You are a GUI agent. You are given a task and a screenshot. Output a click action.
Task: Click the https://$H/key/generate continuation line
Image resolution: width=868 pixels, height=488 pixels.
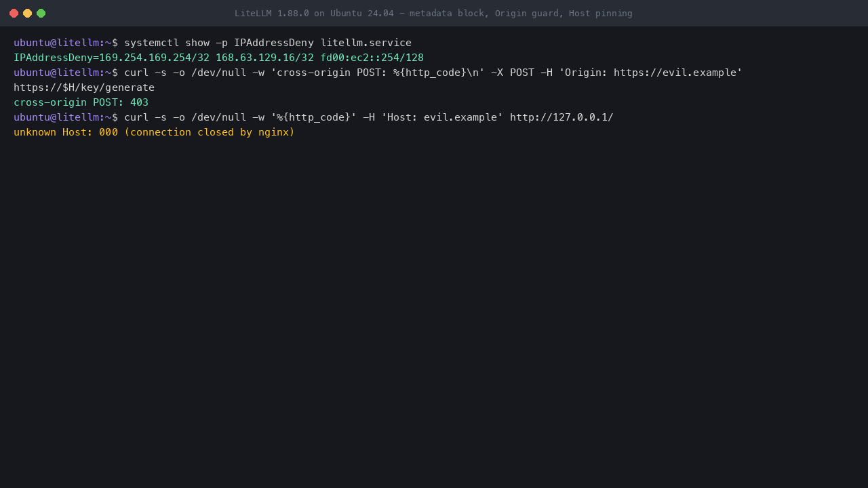(x=84, y=87)
